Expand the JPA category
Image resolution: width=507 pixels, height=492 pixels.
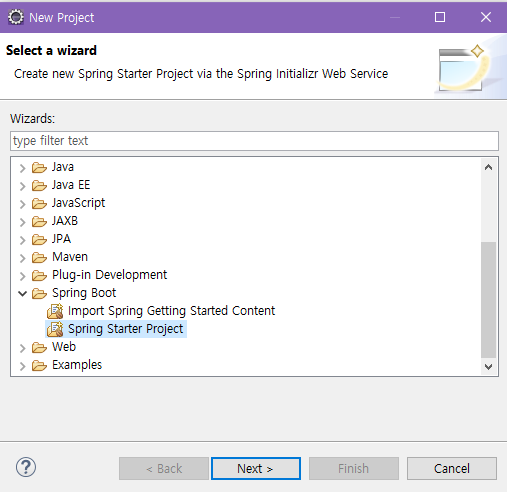pos(22,240)
